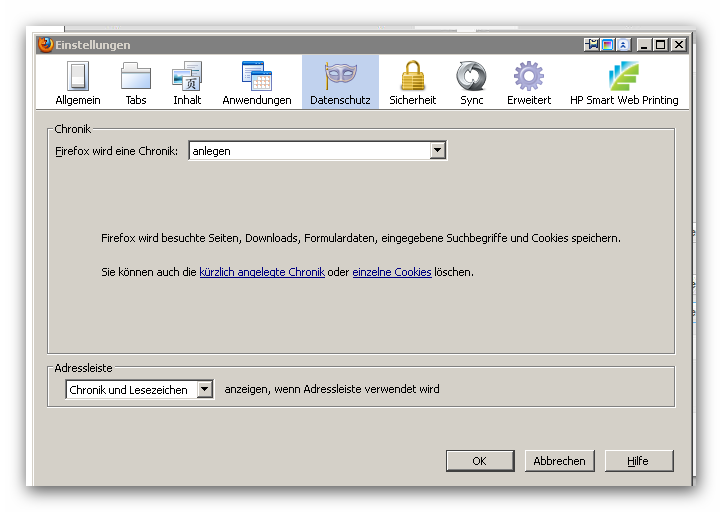Screen dimensions: 722x512
Task: Minimize the Einstellungen window
Action: coord(644,45)
